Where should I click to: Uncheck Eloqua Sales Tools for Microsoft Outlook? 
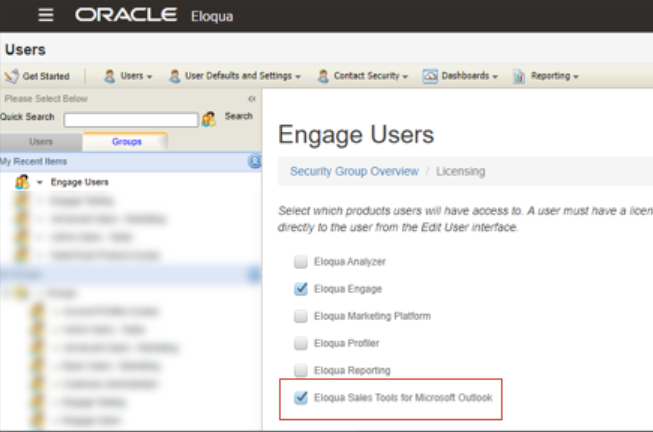point(300,397)
